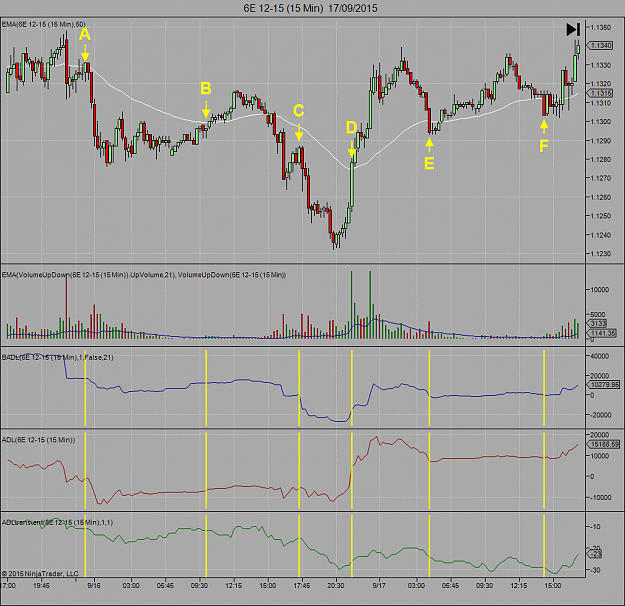Click the chart title 6E 12-15 (15 Min) 17/09/2015

coord(311,8)
